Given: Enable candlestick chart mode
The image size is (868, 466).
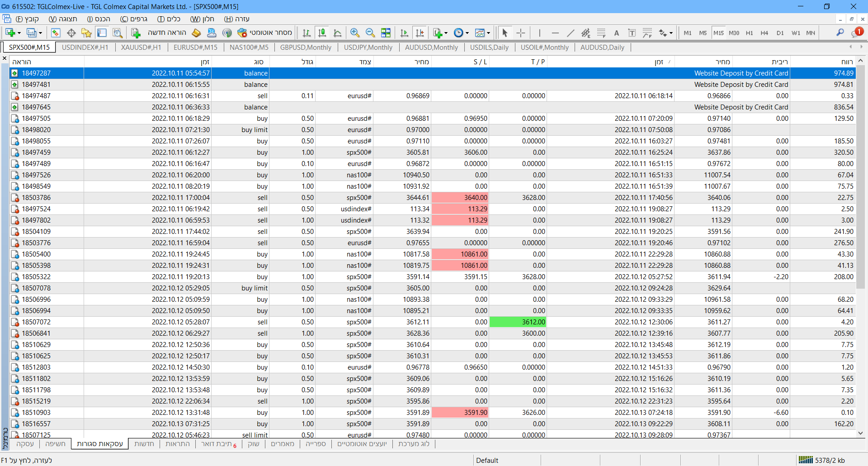Looking at the screenshot, I should (322, 33).
